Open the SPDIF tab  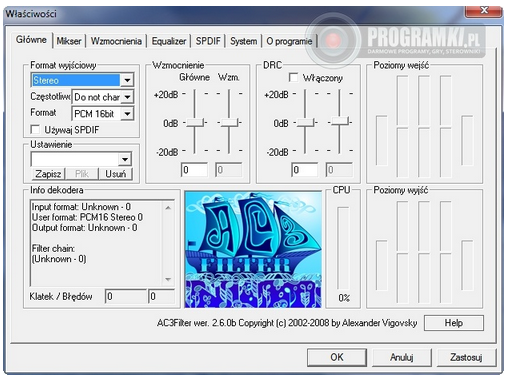tap(208, 41)
